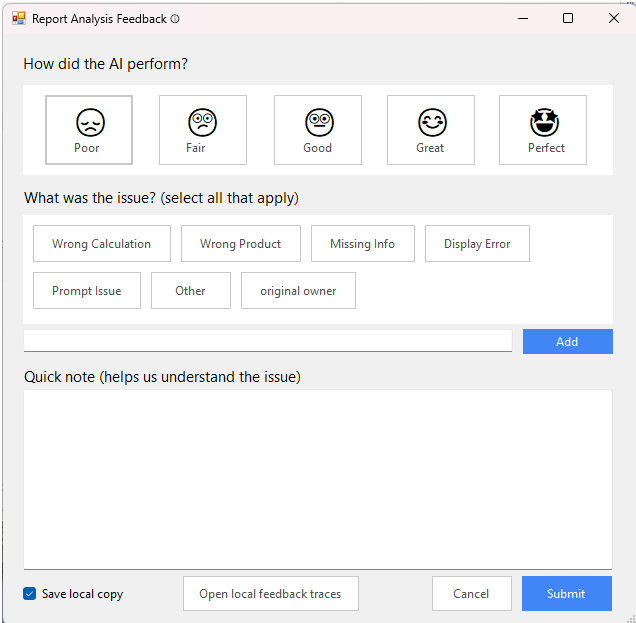Open local feedback traces

coord(270,594)
